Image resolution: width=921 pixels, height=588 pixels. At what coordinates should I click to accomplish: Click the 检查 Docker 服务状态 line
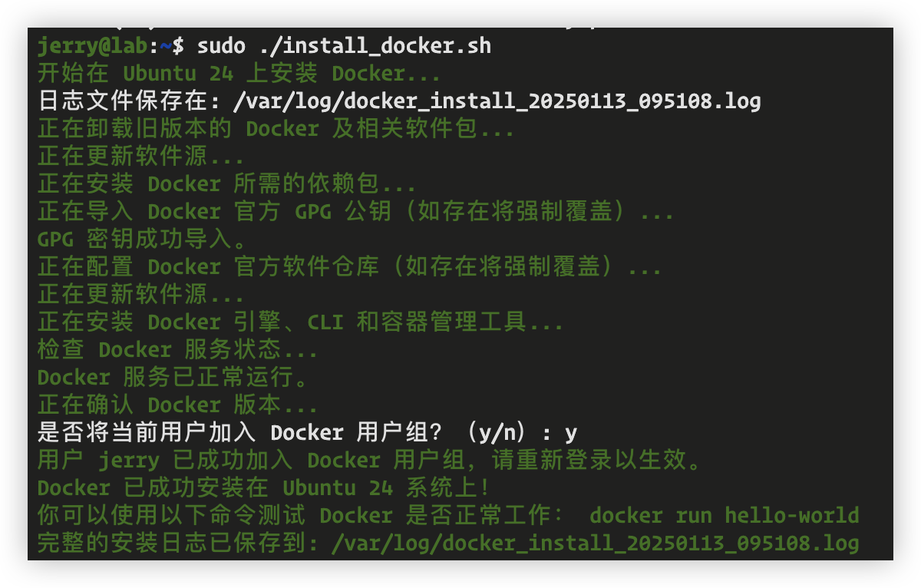(x=177, y=350)
